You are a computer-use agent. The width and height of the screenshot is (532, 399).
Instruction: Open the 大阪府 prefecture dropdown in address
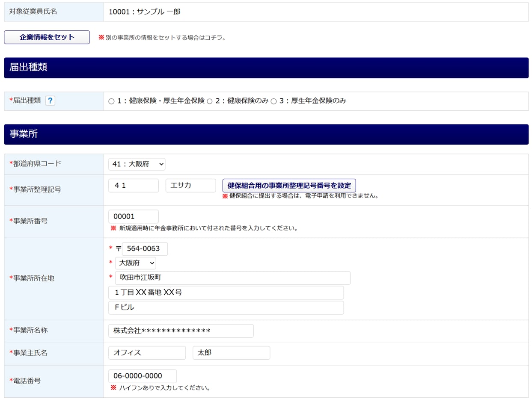click(x=135, y=263)
